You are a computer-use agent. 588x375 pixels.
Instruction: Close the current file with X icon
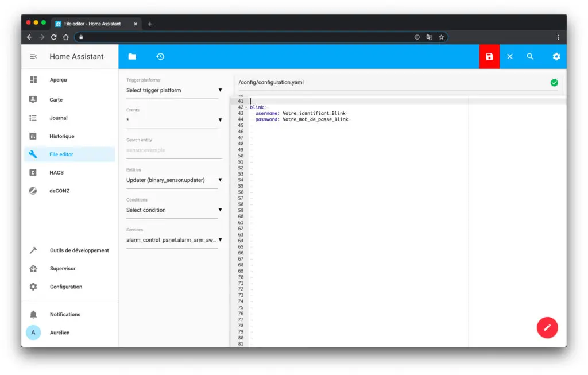click(x=510, y=57)
